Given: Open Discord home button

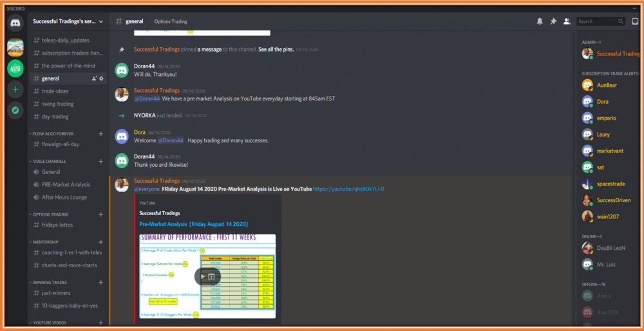Looking at the screenshot, I should click(x=15, y=23).
